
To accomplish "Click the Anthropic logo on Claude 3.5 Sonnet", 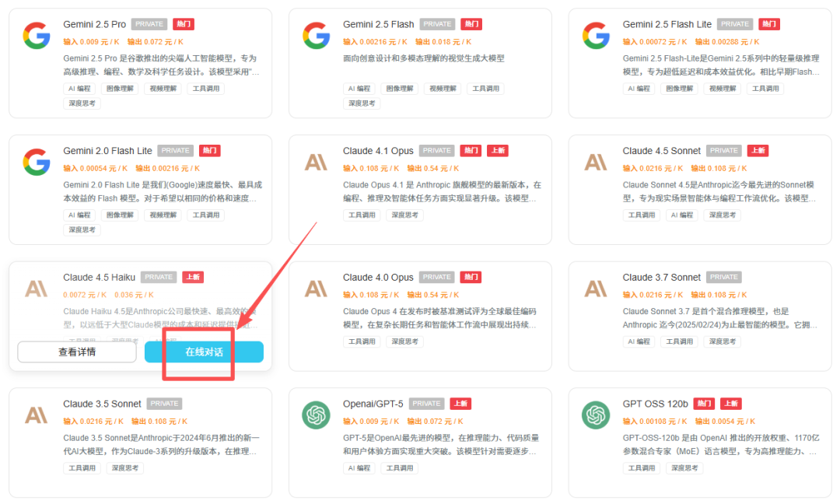I will click(x=36, y=415).
